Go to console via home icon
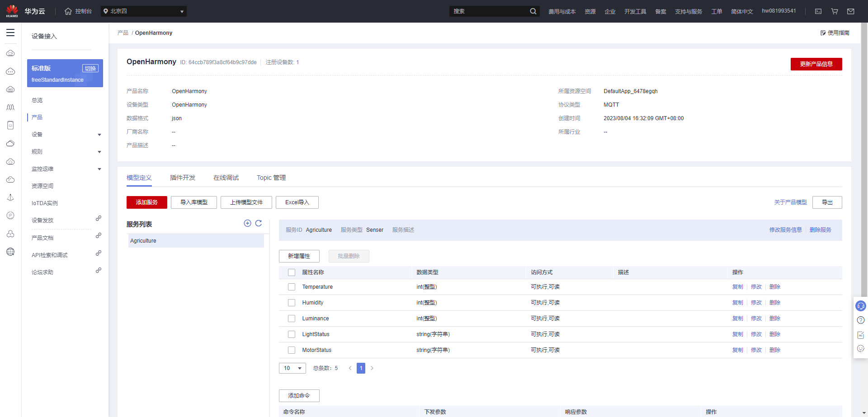Viewport: 868px width, 417px height. pyautogui.click(x=68, y=11)
